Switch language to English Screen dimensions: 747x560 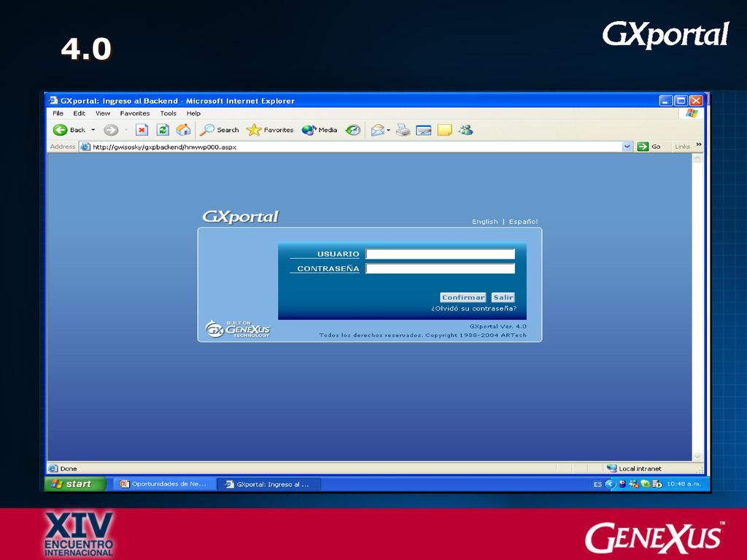click(485, 222)
